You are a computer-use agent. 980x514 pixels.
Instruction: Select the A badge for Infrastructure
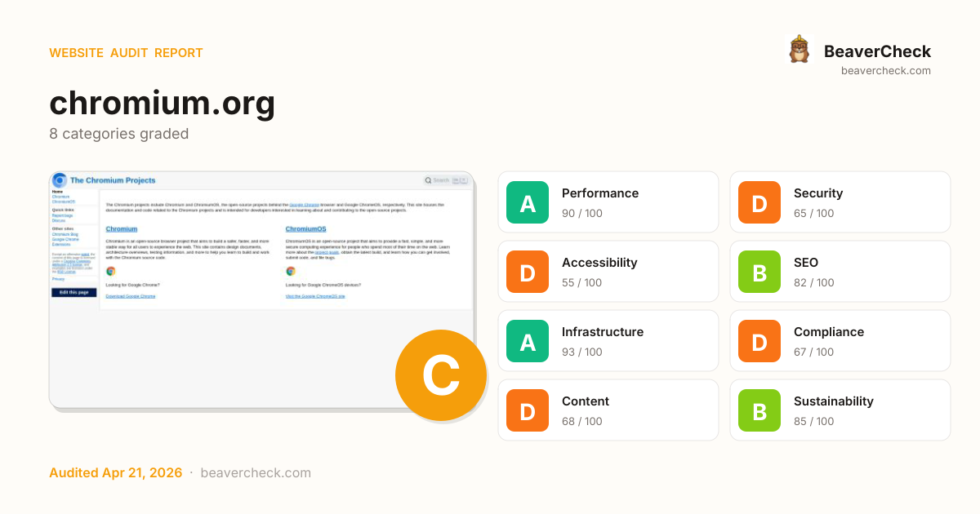(x=528, y=341)
